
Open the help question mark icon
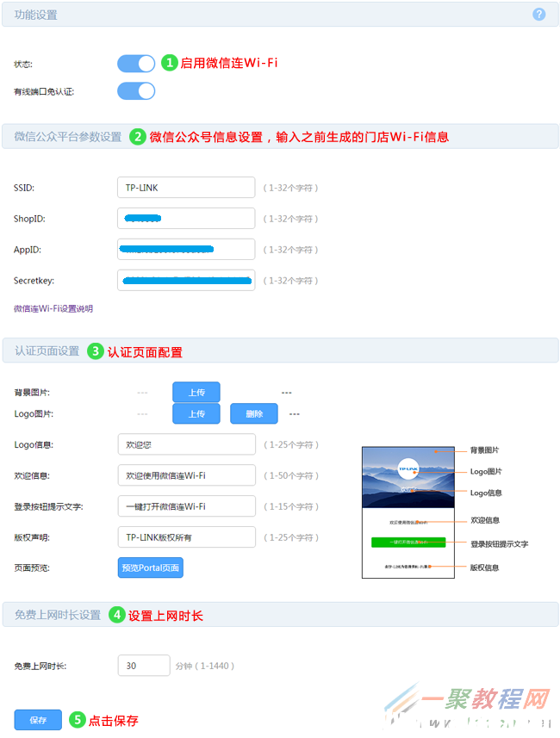pos(538,15)
